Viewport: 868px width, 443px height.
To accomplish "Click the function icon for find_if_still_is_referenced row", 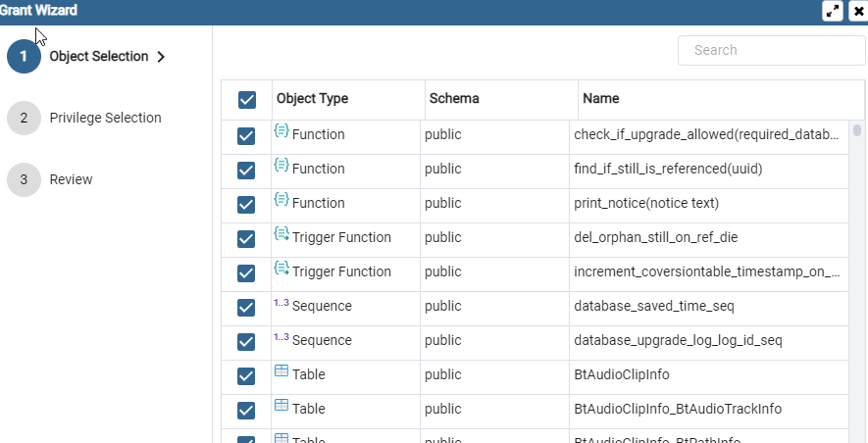I will (x=281, y=166).
